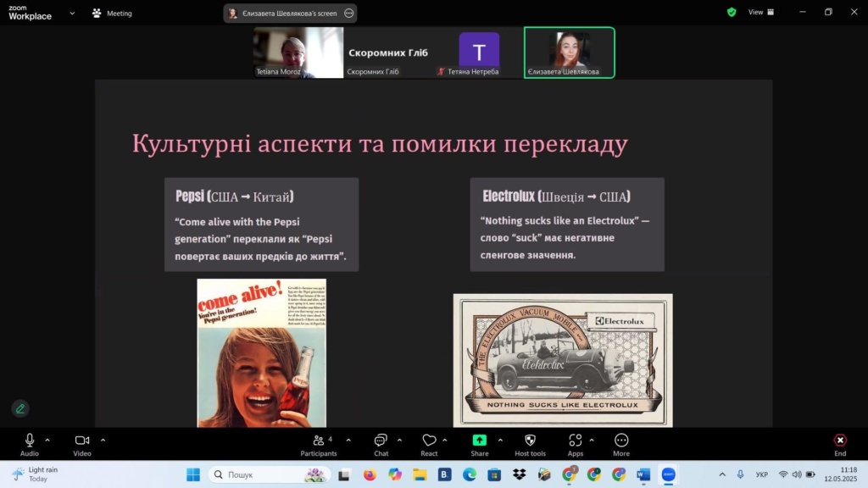Open Zoom Workplace dropdown chevron
The height and width of the screenshot is (488, 868).
coord(72,14)
